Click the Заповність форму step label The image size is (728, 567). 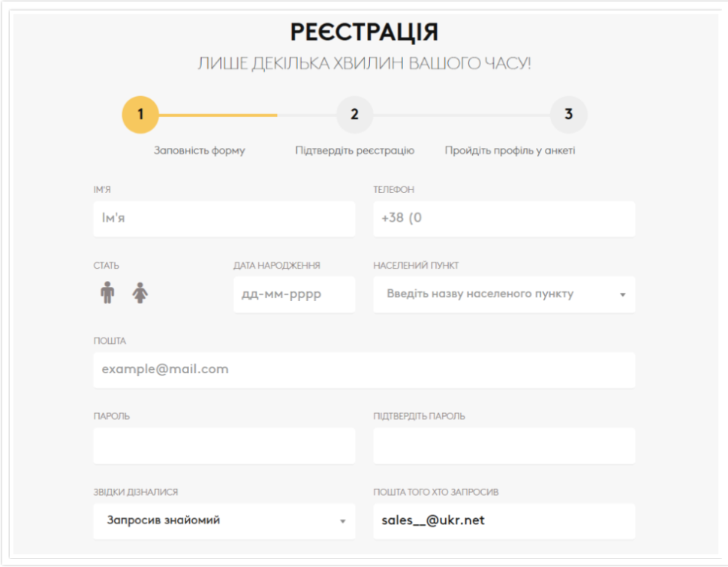[200, 150]
